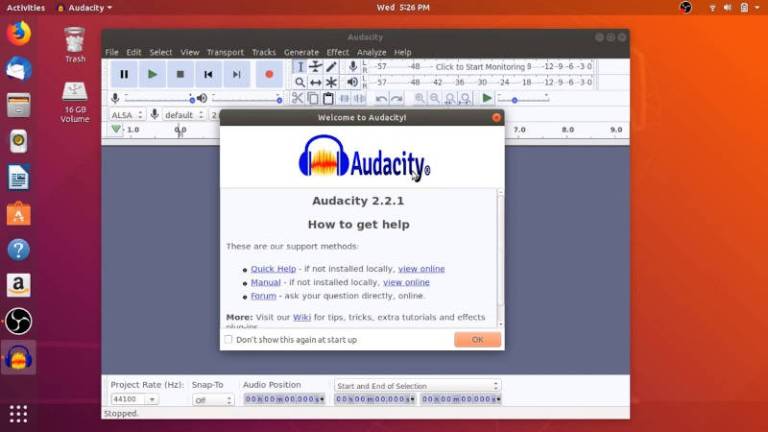Open the ALSA audio host dropdown
The width and height of the screenshot is (768, 432).
[x=127, y=115]
